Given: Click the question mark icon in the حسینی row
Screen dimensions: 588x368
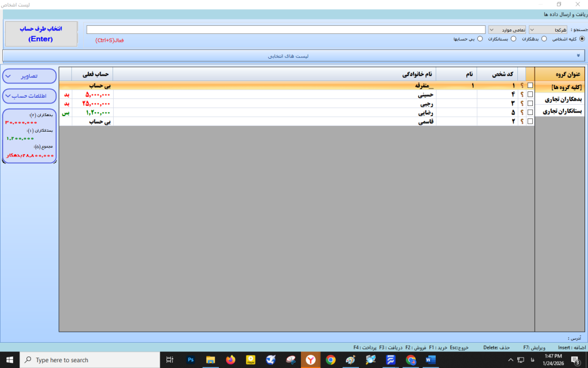Looking at the screenshot, I should click(x=522, y=94).
